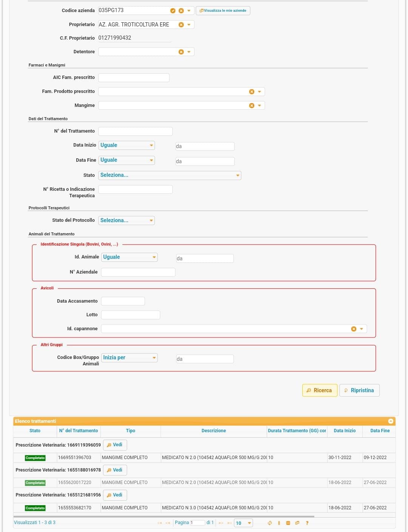
Task: Click Vedi for prescription 1669119396059
Action: click(x=115, y=445)
